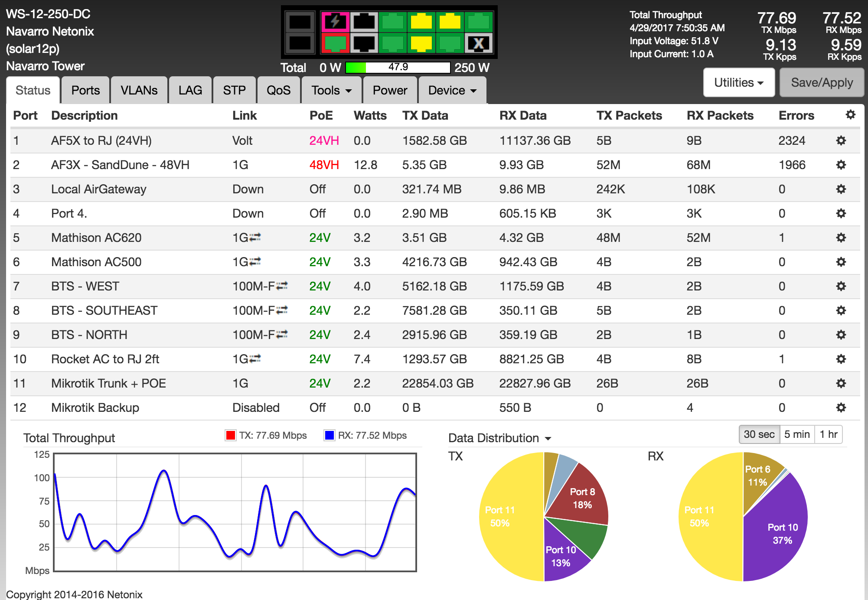This screenshot has height=600, width=868.
Task: Click gear icon for BTS - WEST port
Action: click(841, 286)
